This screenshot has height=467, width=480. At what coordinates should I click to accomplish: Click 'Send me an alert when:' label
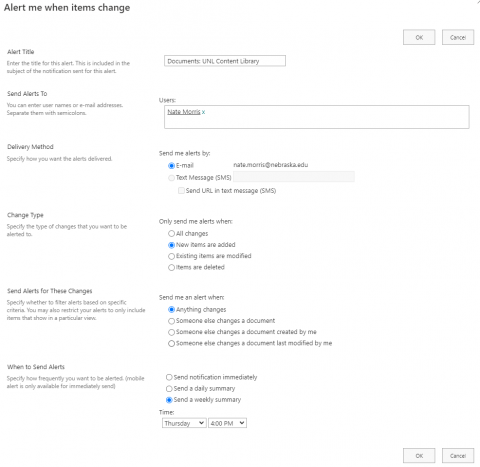click(192, 297)
